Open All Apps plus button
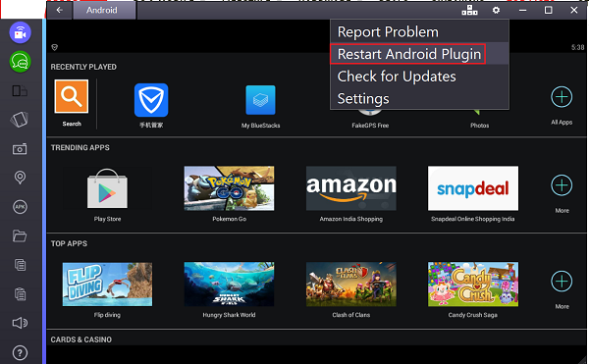Viewport: 589px width, 364px height. (562, 97)
